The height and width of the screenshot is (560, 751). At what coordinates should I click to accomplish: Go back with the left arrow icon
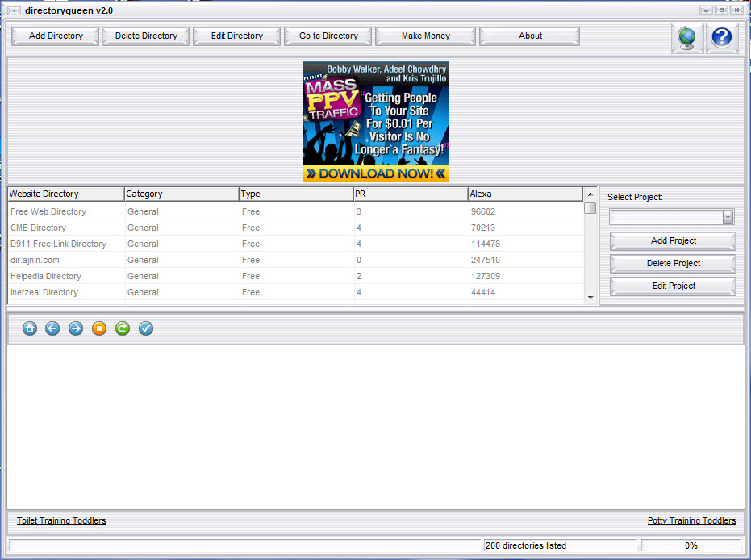(x=52, y=328)
